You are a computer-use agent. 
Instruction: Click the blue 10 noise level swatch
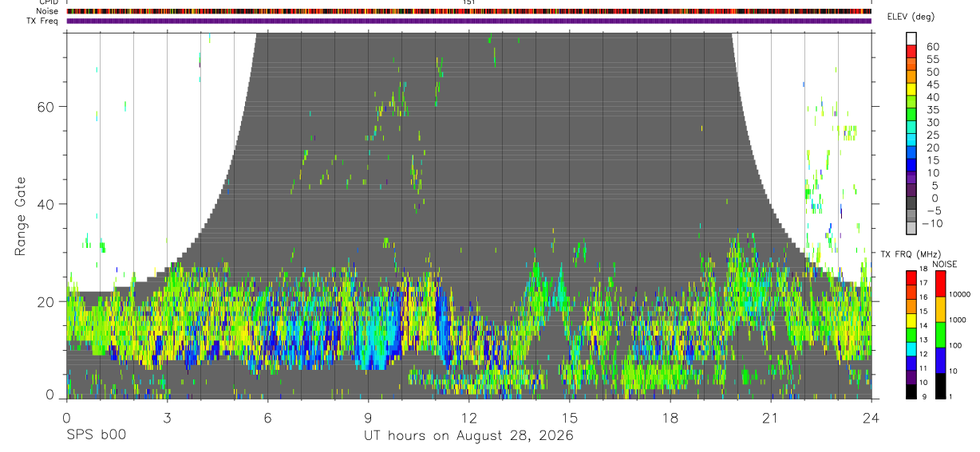click(x=939, y=360)
